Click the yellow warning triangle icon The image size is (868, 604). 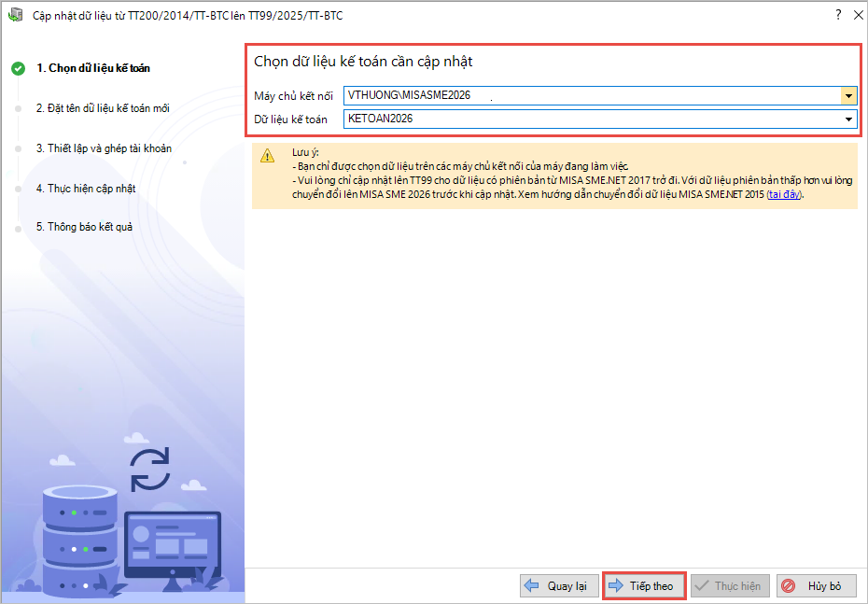(x=268, y=156)
